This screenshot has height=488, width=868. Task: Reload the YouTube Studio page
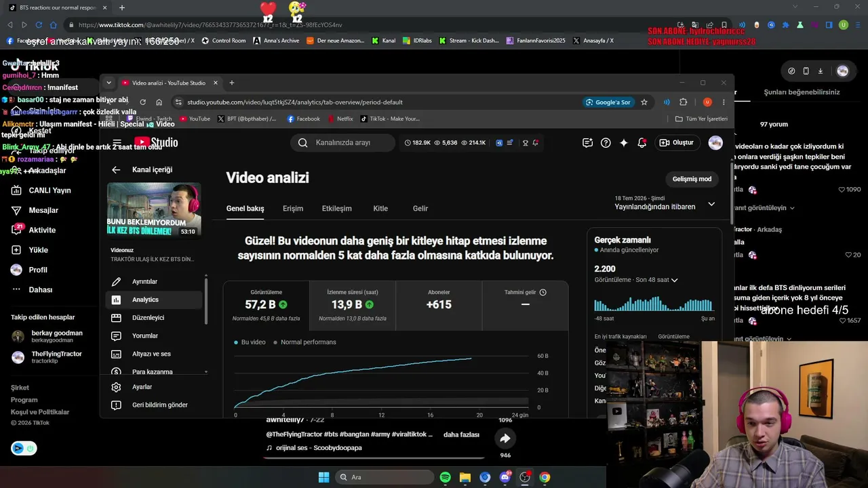click(142, 102)
